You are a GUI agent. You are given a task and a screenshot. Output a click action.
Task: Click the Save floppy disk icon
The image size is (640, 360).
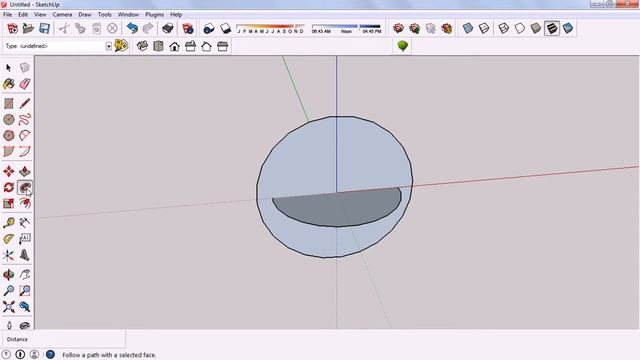click(44, 28)
